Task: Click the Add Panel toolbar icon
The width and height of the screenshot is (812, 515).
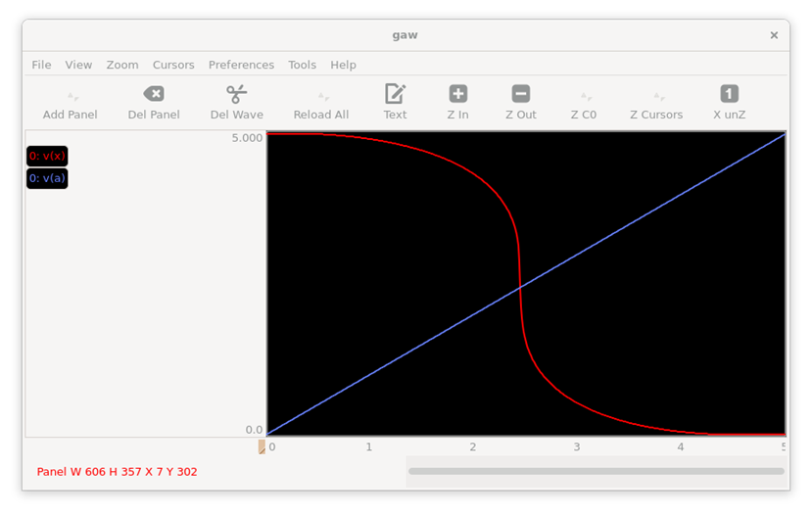Action: pos(72,96)
